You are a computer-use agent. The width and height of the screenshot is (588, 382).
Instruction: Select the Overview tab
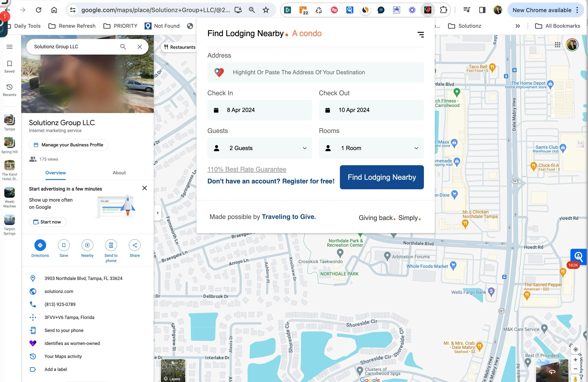pyautogui.click(x=55, y=173)
